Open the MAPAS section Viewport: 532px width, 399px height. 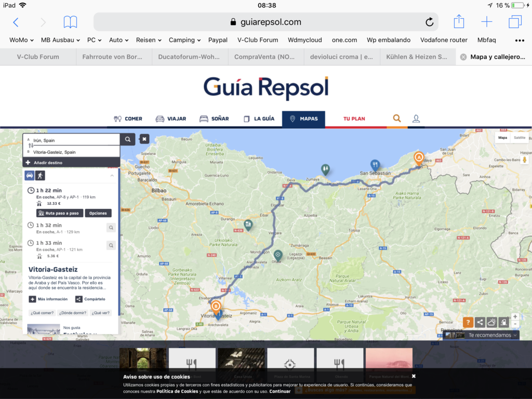(303, 119)
